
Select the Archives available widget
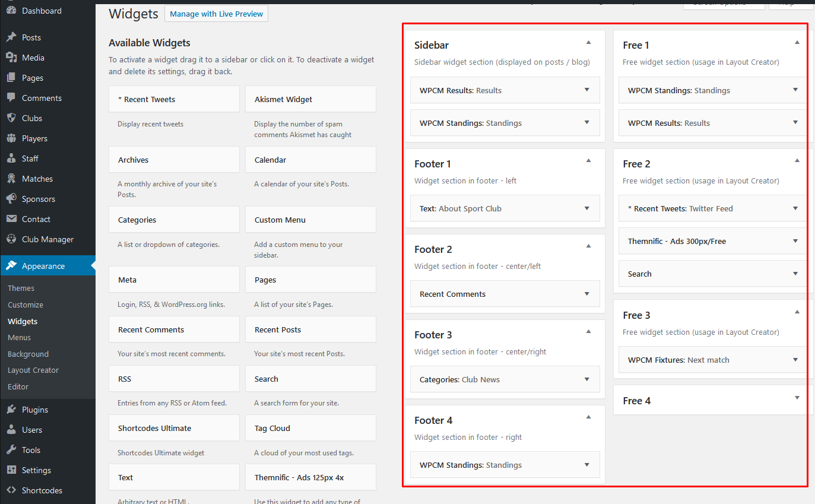[174, 160]
